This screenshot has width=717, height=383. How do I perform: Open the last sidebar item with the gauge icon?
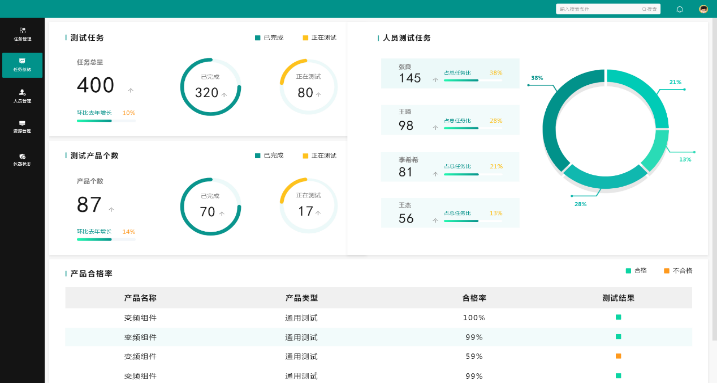pos(22,160)
